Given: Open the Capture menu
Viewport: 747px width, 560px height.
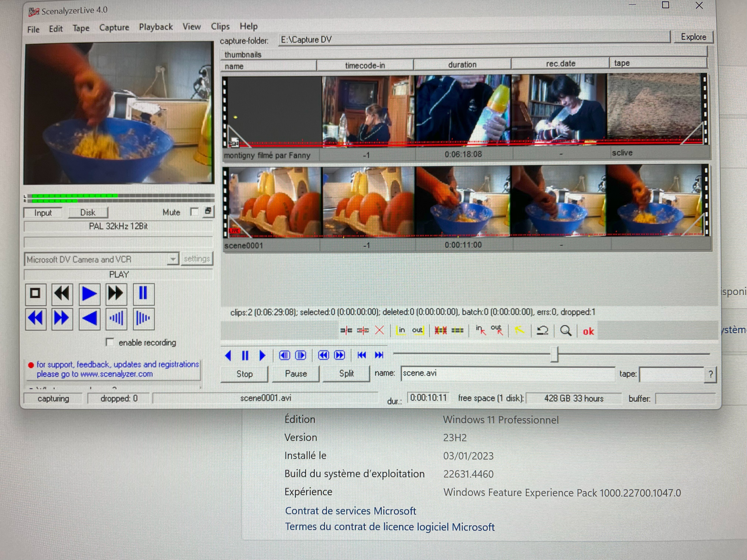Looking at the screenshot, I should (114, 28).
